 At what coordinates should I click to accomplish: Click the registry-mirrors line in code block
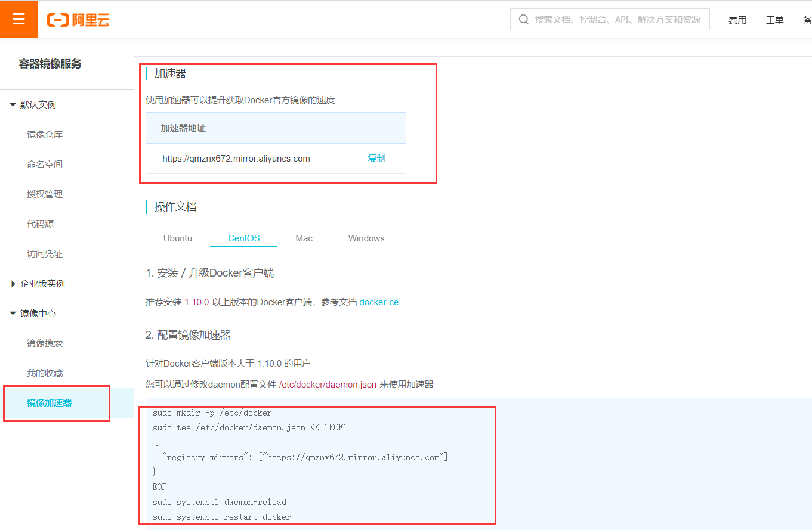click(305, 457)
